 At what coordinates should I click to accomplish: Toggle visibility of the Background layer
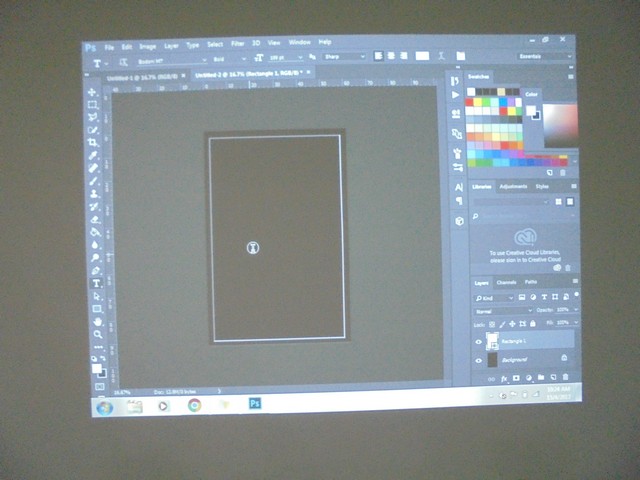(x=478, y=359)
